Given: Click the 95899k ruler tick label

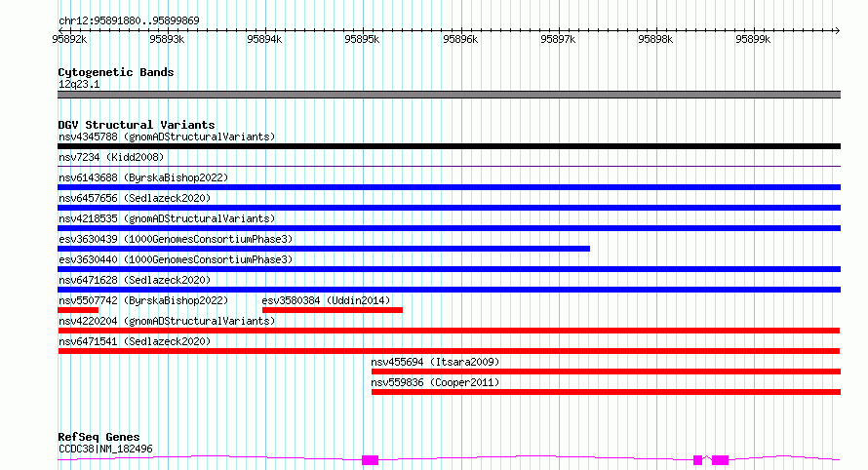Looking at the screenshot, I should click(753, 39).
